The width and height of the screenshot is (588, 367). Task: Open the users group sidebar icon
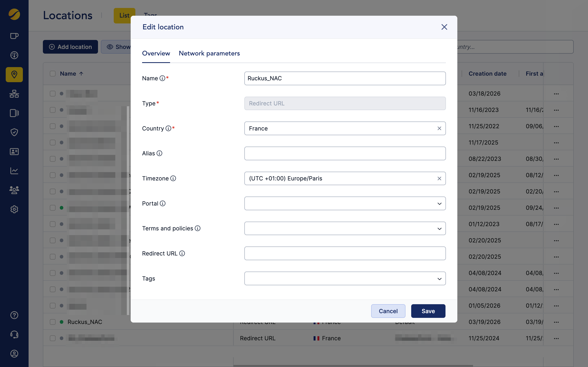click(14, 190)
